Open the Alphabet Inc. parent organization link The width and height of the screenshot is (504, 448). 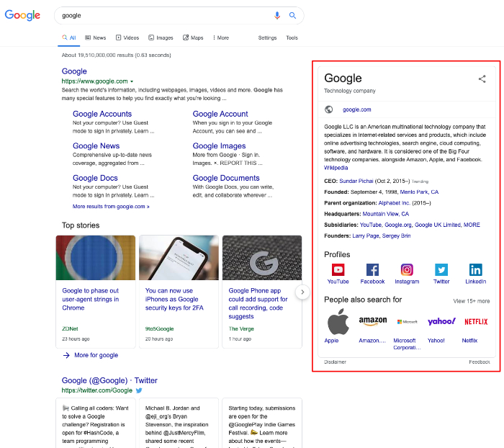coord(394,203)
